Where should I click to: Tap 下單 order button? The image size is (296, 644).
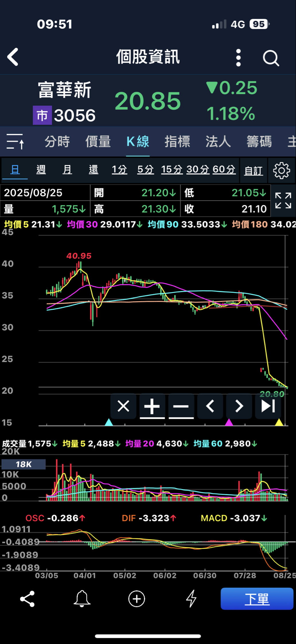(257, 599)
